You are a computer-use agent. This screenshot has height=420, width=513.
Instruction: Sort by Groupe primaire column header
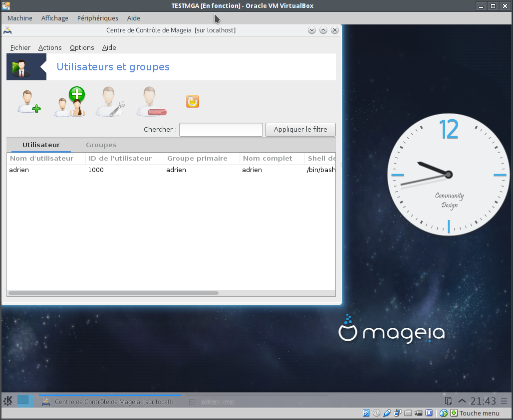[x=202, y=159]
